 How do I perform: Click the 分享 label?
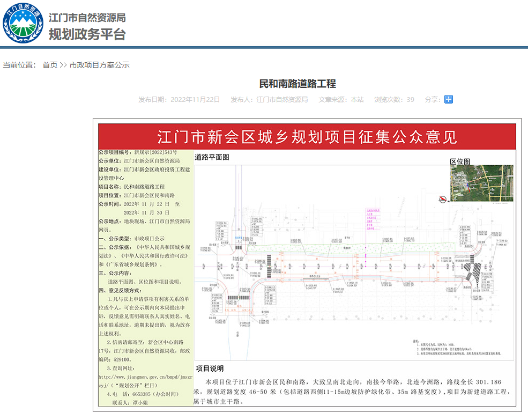tap(432, 99)
